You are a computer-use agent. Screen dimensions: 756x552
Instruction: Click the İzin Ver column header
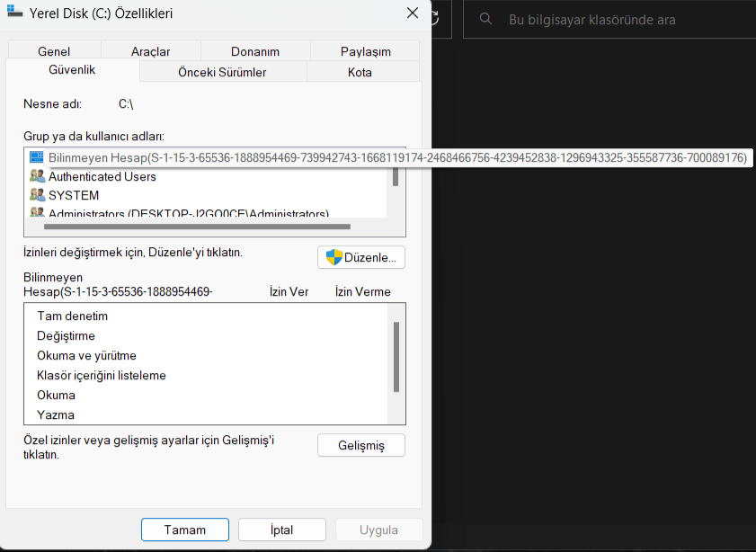[289, 291]
